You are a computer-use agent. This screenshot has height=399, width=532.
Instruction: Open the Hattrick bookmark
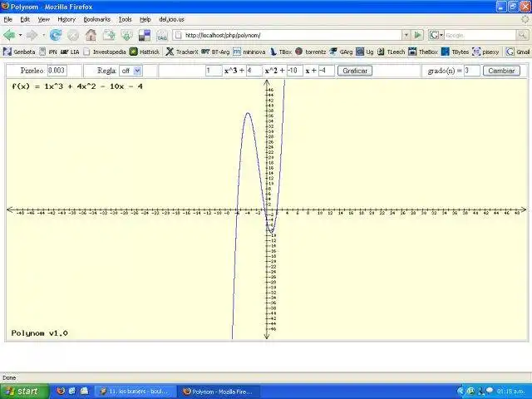coord(145,52)
